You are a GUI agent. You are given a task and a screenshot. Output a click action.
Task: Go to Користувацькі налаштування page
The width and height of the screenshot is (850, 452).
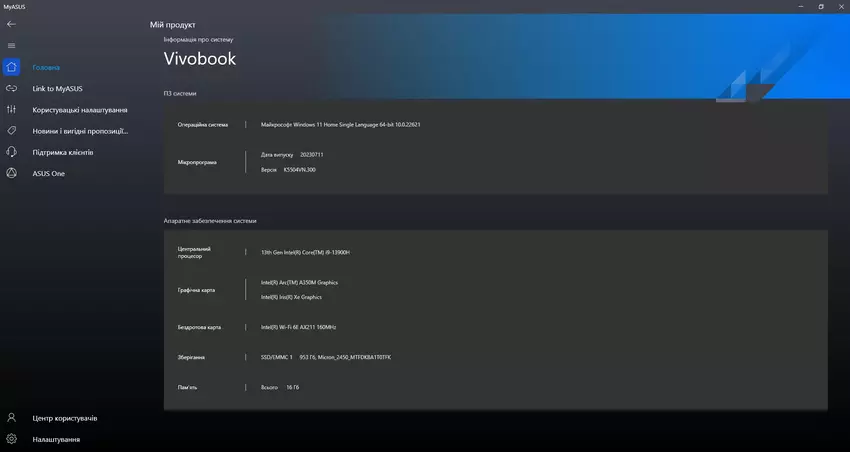[x=79, y=110]
